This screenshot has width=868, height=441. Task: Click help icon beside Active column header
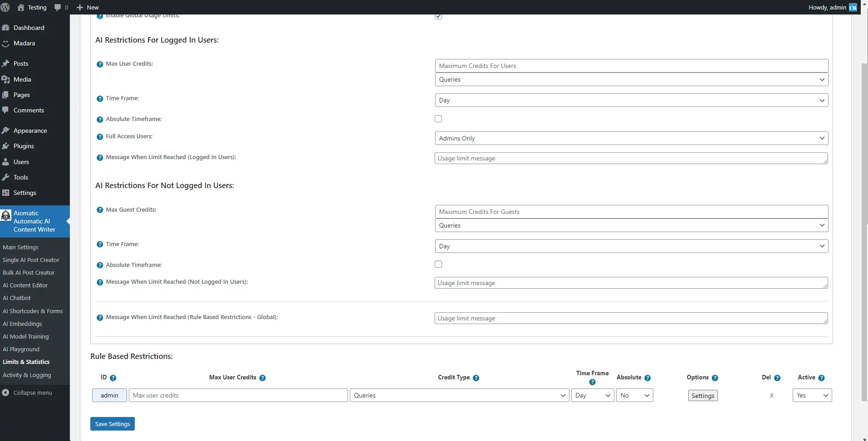[x=821, y=378]
